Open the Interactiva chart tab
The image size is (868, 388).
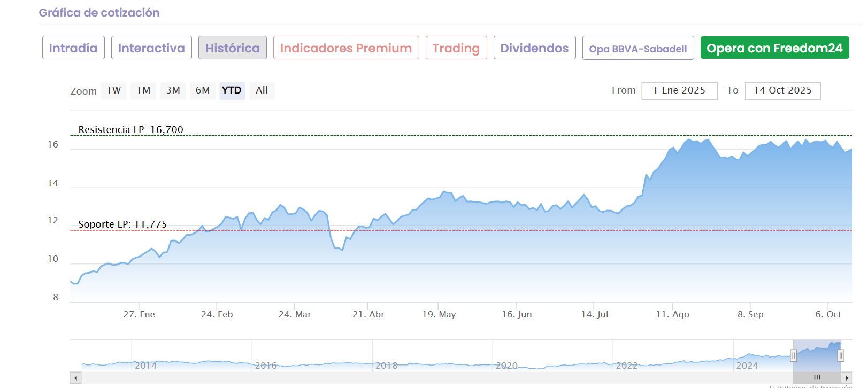151,48
